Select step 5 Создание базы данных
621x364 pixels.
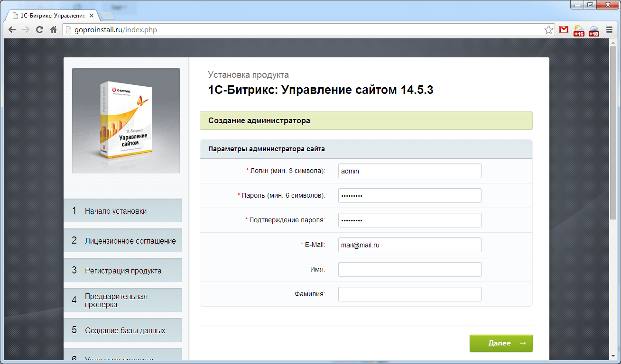(123, 330)
